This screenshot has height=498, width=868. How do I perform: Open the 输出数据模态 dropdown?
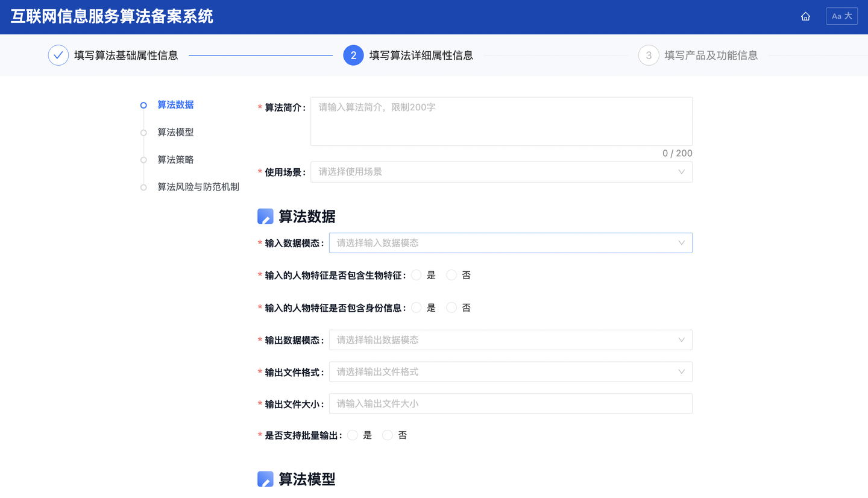pyautogui.click(x=510, y=340)
